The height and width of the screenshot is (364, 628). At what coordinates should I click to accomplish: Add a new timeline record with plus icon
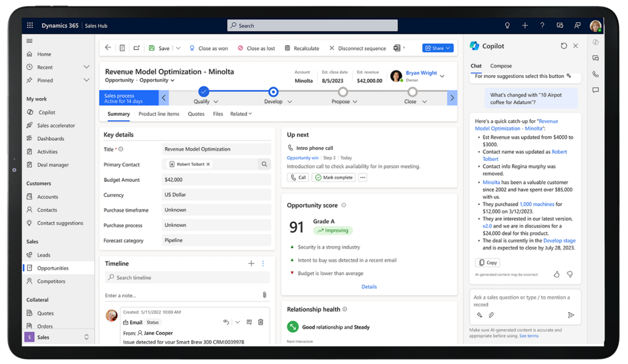pyautogui.click(x=251, y=263)
